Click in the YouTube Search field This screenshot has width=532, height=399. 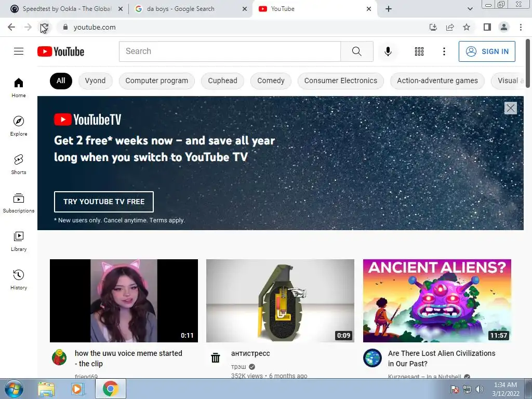[230, 51]
